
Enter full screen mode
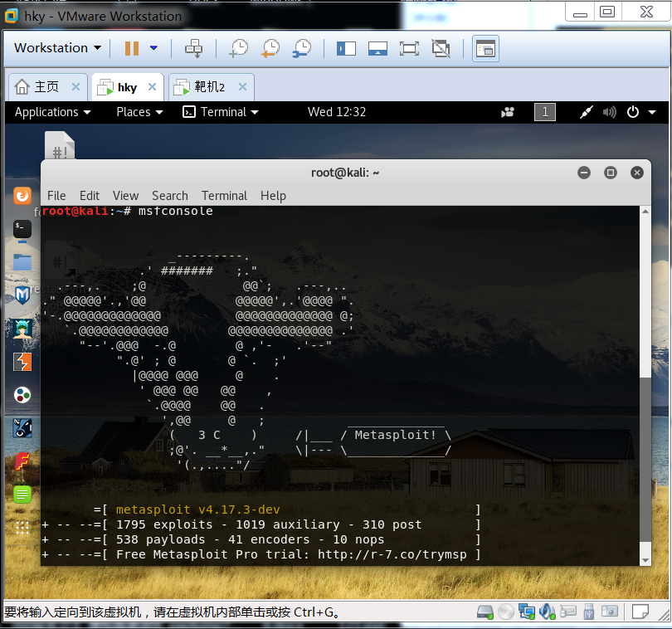pyautogui.click(x=409, y=48)
